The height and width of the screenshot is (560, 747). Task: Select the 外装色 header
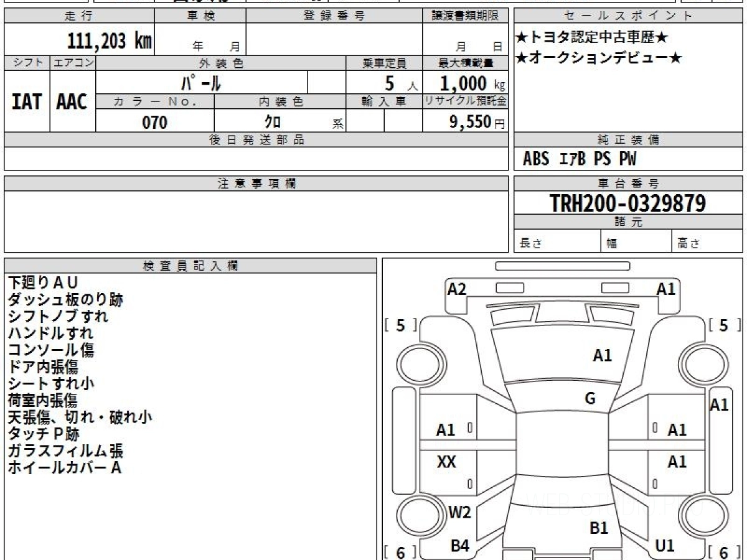point(221,63)
